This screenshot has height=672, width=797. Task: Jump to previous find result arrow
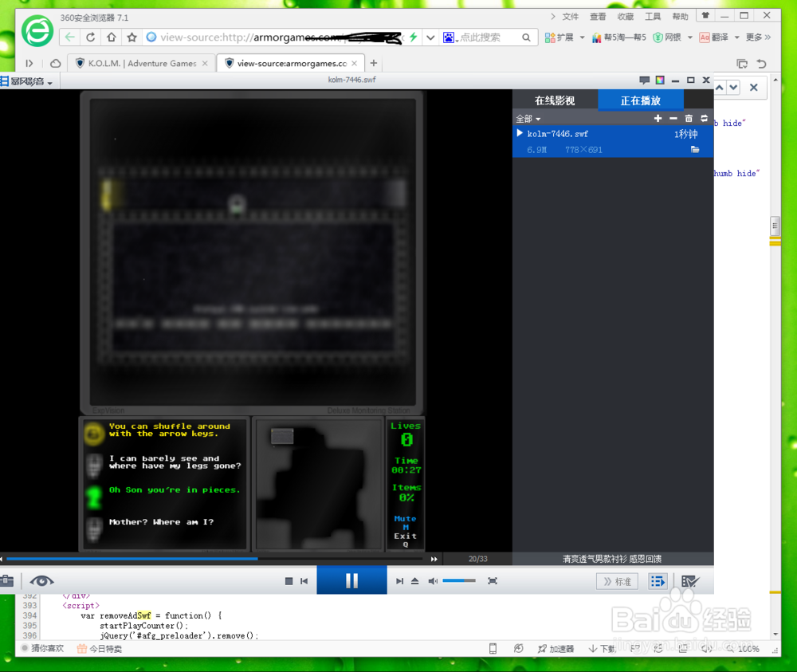point(720,88)
